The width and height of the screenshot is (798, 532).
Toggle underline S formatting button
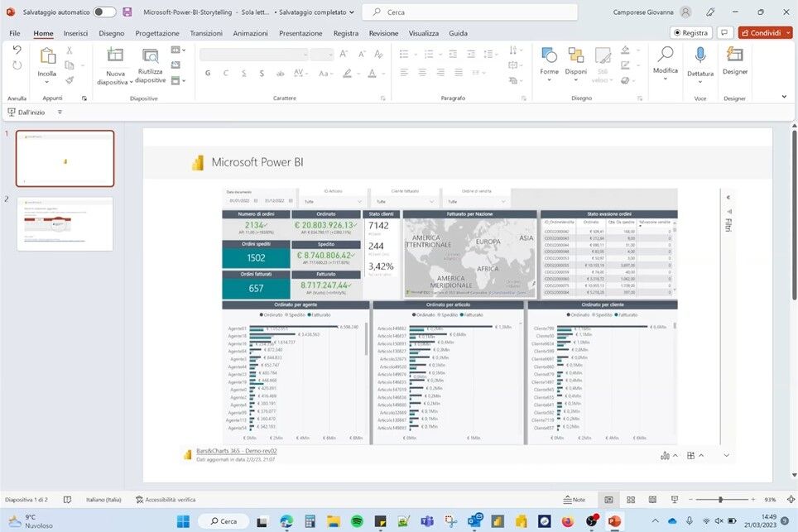tap(243, 74)
